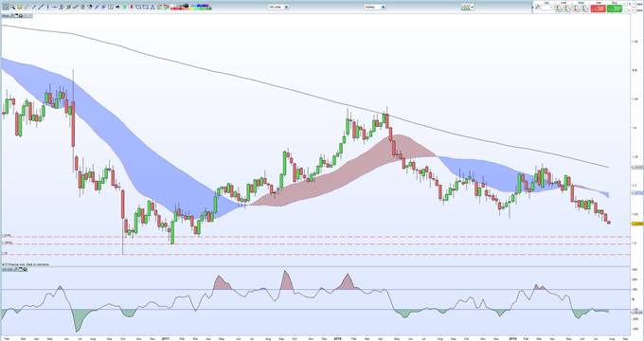This screenshot has height=341, width=644.
Task: Toggle the L limit checkbox
Action: pyautogui.click(x=626, y=10)
